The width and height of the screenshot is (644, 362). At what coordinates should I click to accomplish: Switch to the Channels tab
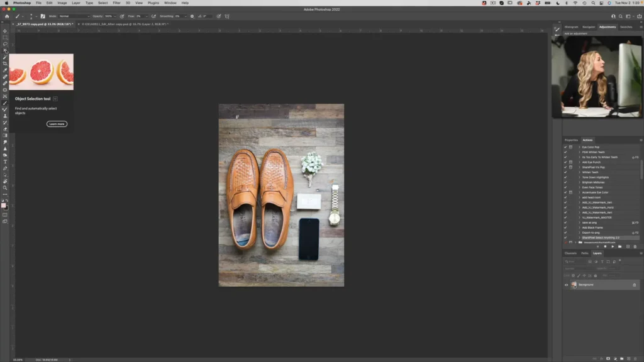click(x=570, y=253)
